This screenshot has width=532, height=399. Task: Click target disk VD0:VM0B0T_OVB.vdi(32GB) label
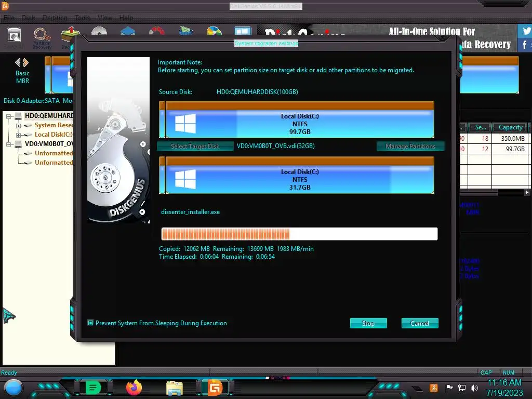point(275,146)
